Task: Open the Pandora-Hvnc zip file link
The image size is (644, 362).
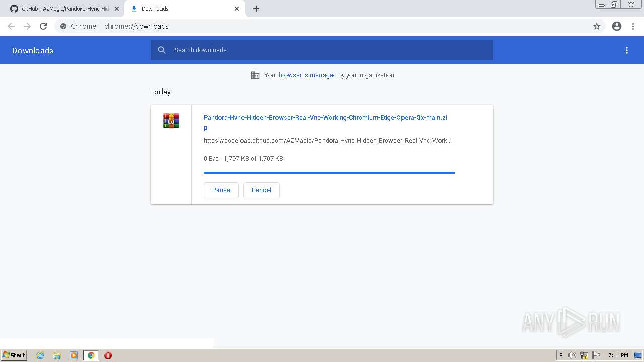Action: (326, 122)
